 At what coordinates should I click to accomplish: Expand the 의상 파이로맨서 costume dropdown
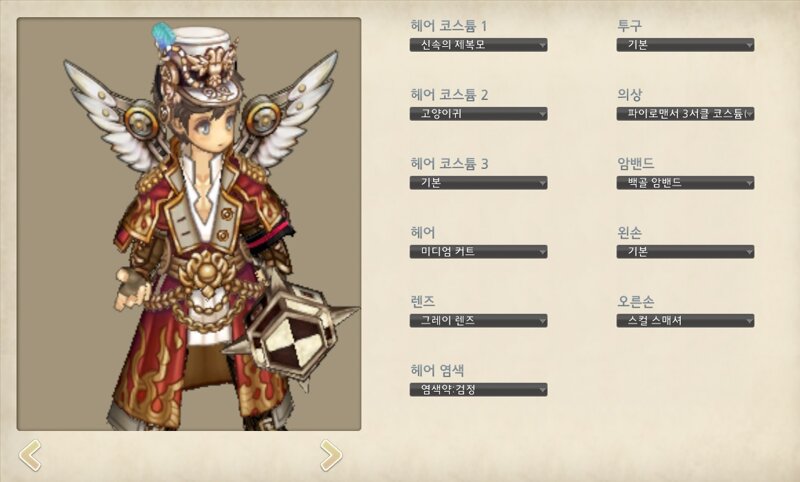[x=685, y=114]
